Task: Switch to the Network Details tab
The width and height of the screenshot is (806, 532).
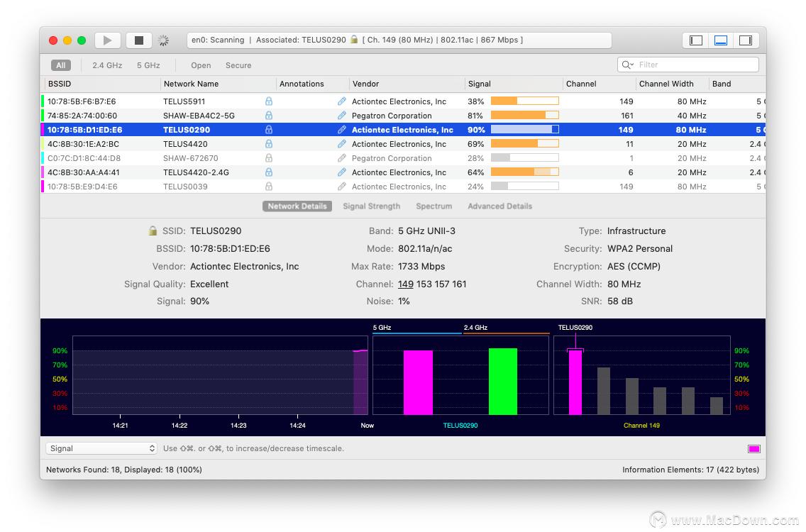Action: (x=297, y=206)
